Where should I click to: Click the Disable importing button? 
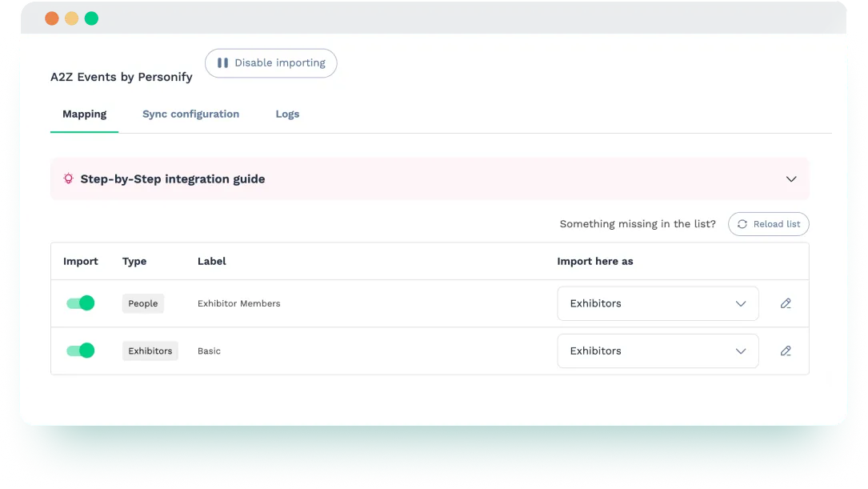click(270, 63)
